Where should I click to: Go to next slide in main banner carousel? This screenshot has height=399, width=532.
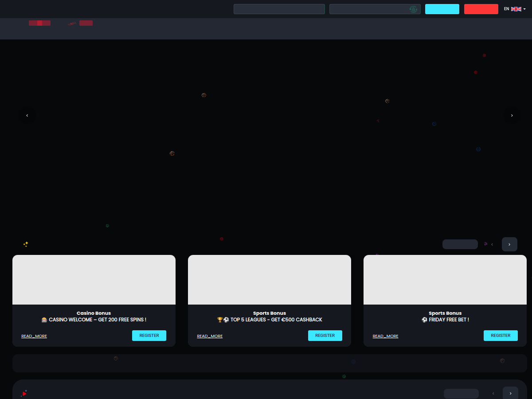tap(512, 115)
